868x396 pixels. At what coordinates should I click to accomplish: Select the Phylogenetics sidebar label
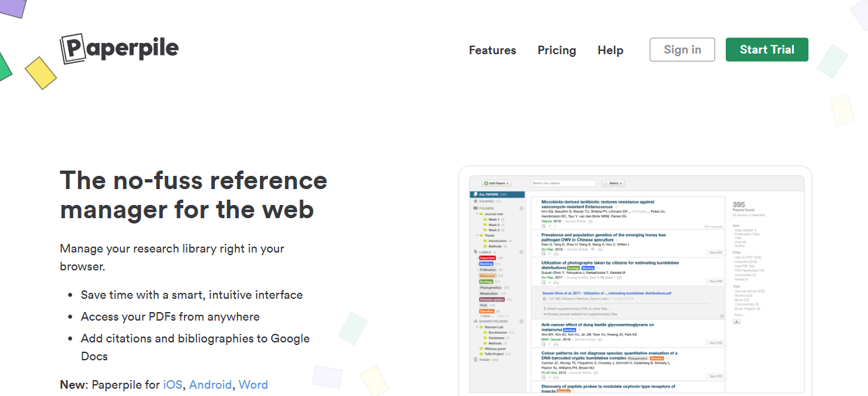pyautogui.click(x=491, y=288)
